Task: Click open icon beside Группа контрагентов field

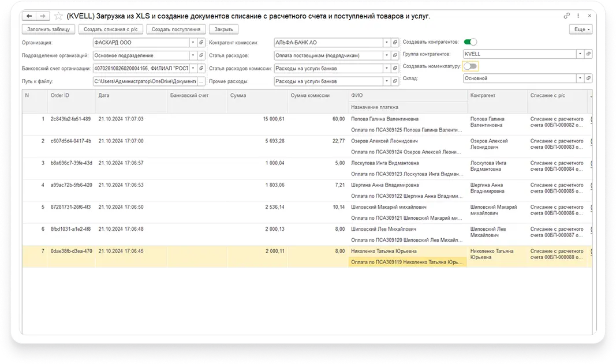Action: pyautogui.click(x=588, y=54)
